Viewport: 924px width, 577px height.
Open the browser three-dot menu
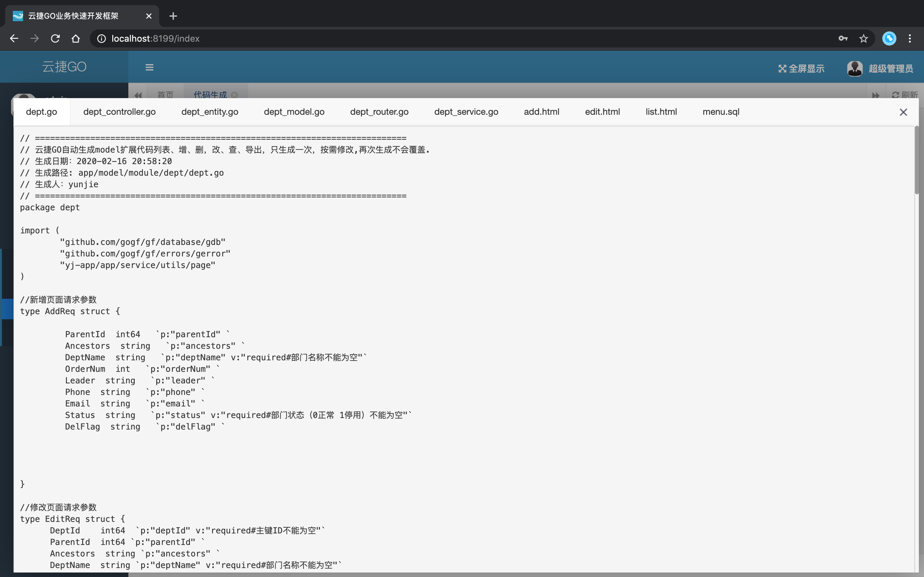(910, 38)
